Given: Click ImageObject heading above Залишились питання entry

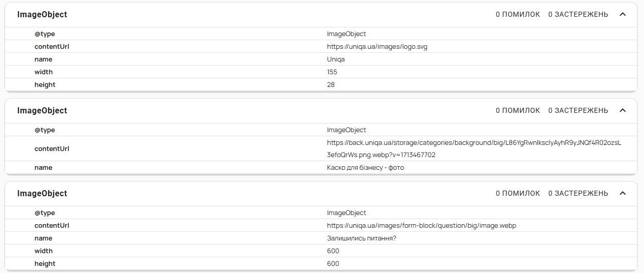Looking at the screenshot, I should pos(42,194).
